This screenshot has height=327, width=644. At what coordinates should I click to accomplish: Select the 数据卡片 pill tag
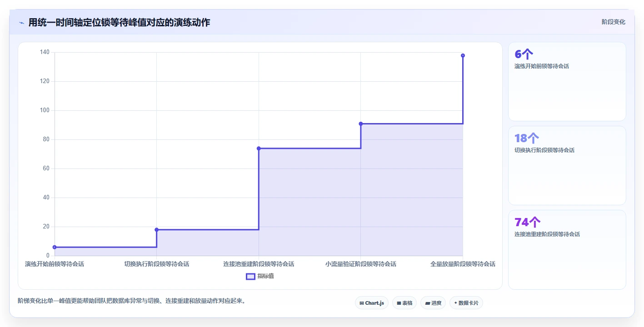(x=466, y=303)
